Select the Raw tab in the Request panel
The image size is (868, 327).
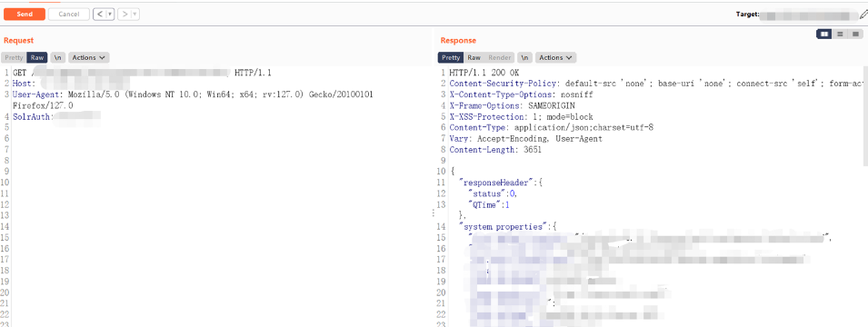[x=37, y=57]
